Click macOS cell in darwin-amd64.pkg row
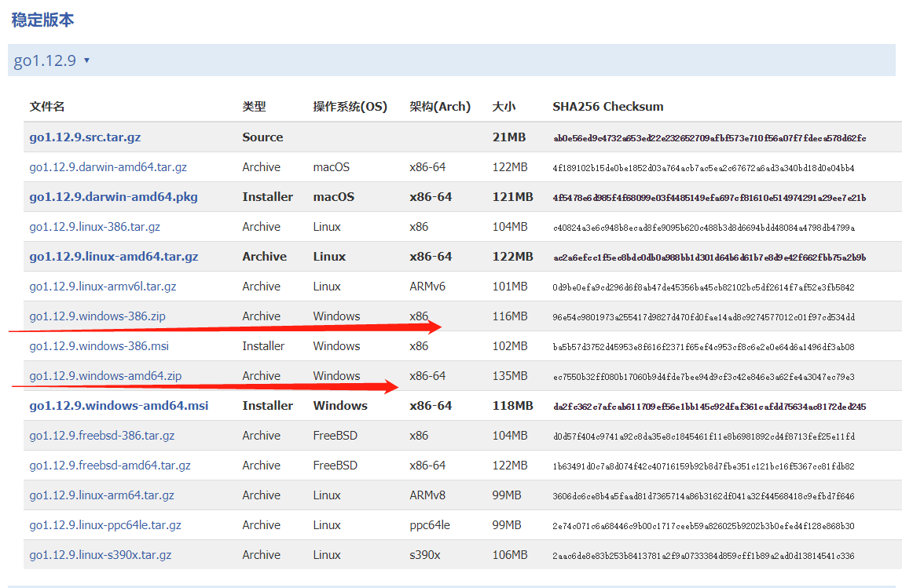902x588 pixels. (x=334, y=197)
